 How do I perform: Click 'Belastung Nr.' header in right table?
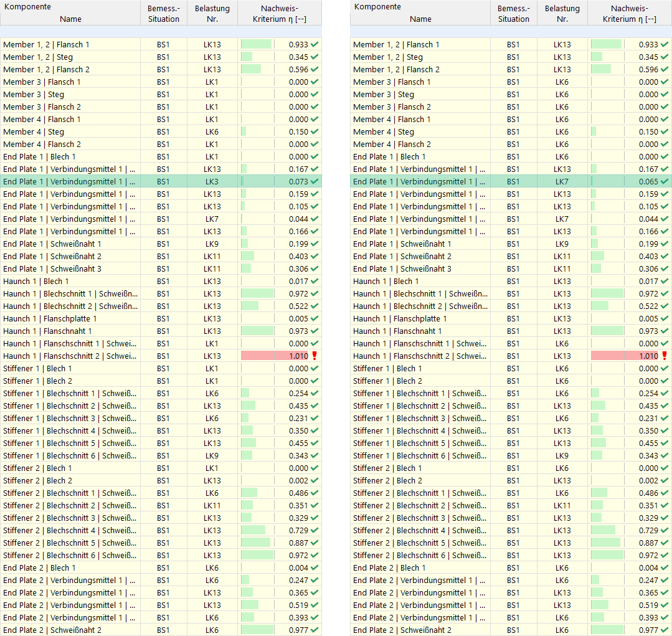click(562, 13)
